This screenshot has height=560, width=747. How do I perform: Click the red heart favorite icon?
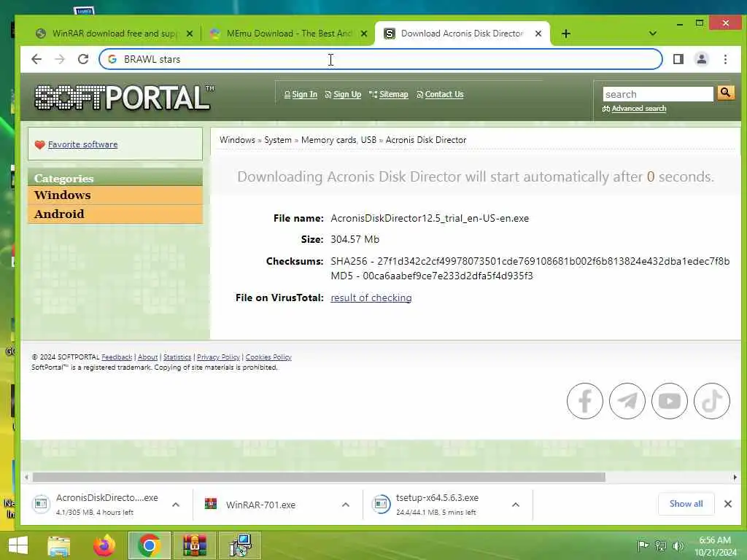coord(39,145)
